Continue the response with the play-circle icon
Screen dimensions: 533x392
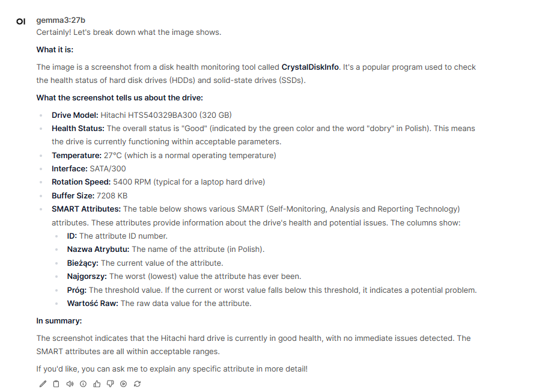(123, 384)
